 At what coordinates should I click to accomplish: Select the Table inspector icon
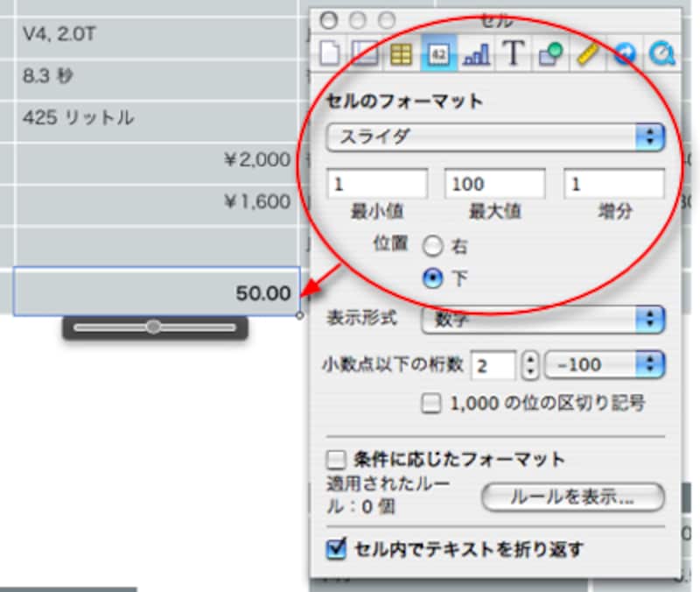(402, 53)
